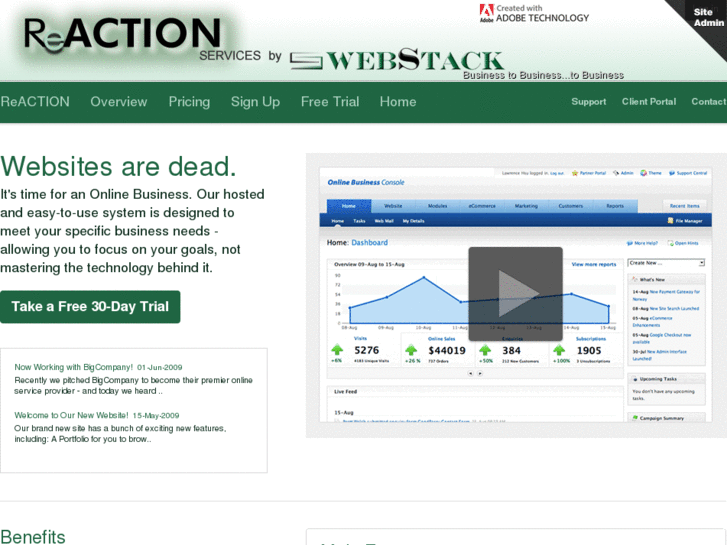This screenshot has width=727, height=545.
Task: Click the File Manager folder icon
Action: point(670,221)
